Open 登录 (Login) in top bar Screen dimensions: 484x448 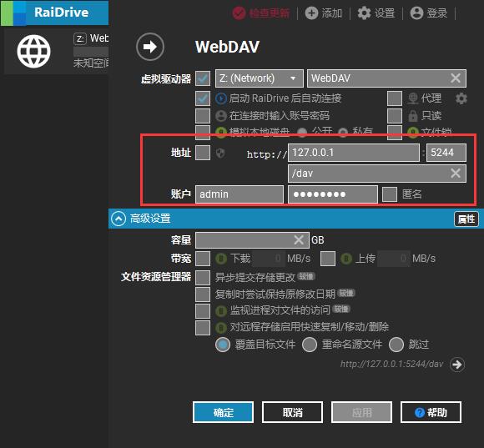coord(429,13)
